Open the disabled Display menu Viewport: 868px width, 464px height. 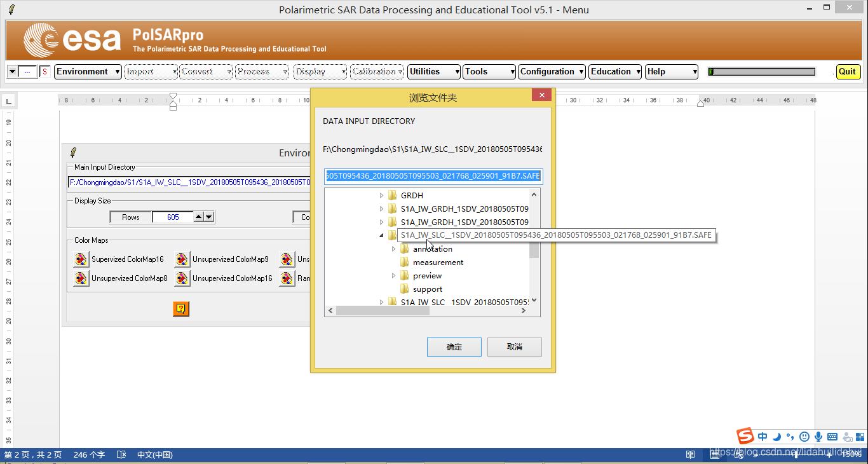pyautogui.click(x=321, y=72)
